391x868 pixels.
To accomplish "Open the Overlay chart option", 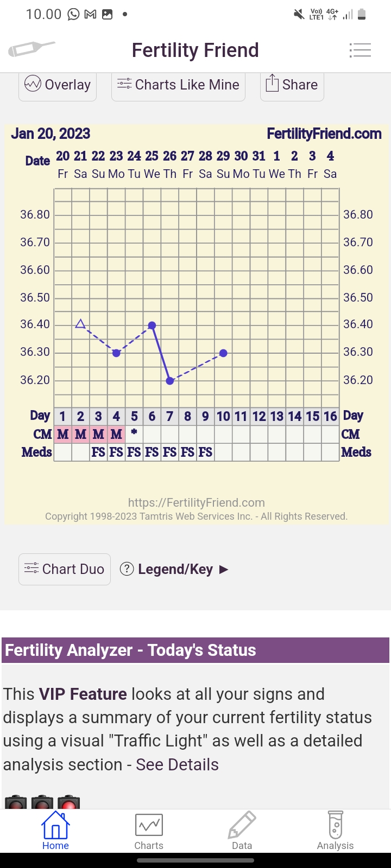I will click(58, 85).
